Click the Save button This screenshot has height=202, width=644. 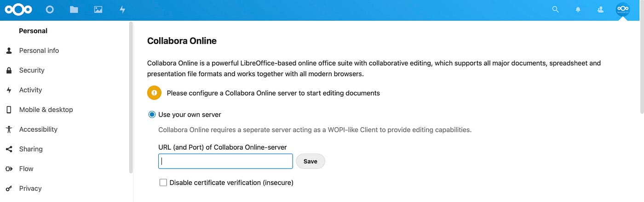pos(310,161)
